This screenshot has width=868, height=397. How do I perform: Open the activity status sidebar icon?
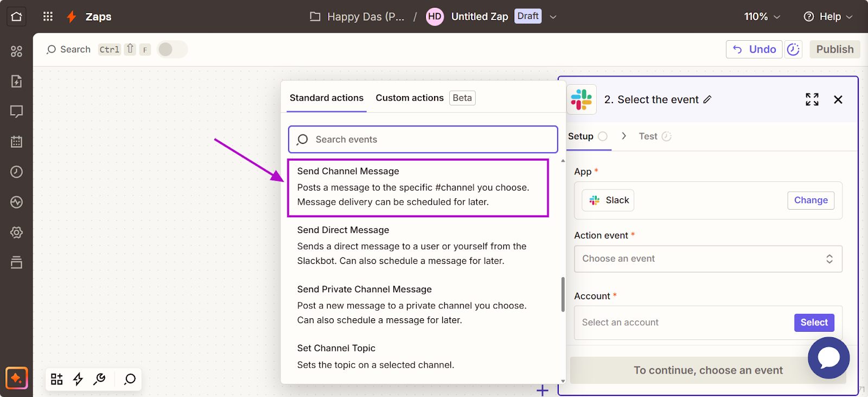pyautogui.click(x=16, y=203)
